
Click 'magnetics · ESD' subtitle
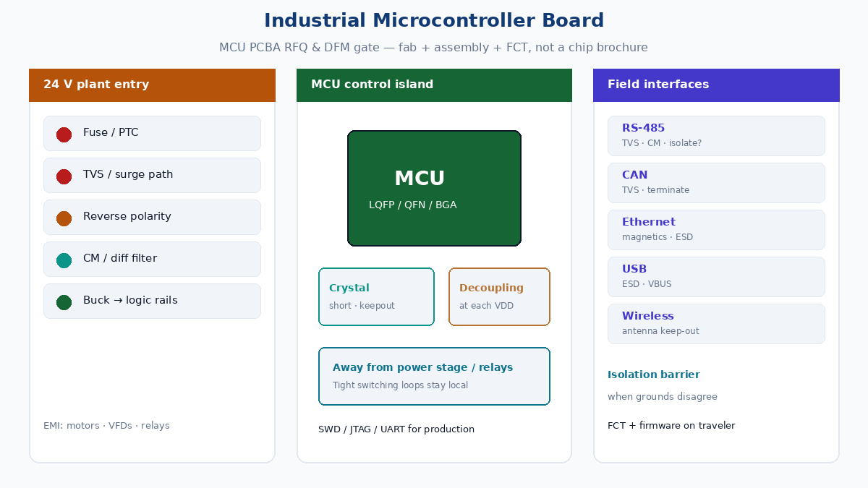[658, 237]
